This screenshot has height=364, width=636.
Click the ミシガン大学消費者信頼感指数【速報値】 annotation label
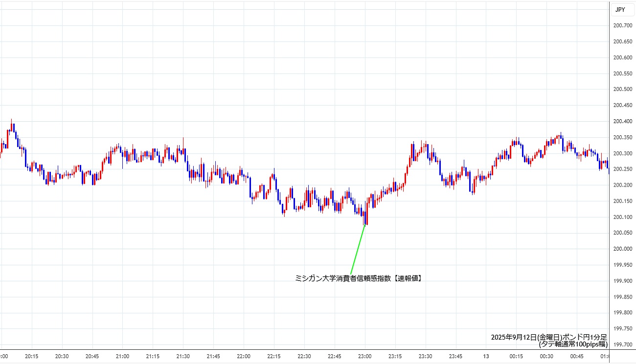tap(359, 278)
